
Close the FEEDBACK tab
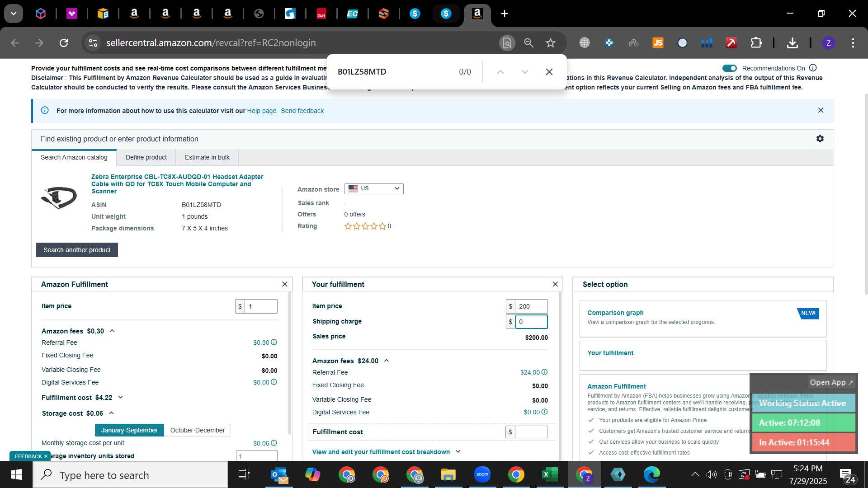click(46, 456)
